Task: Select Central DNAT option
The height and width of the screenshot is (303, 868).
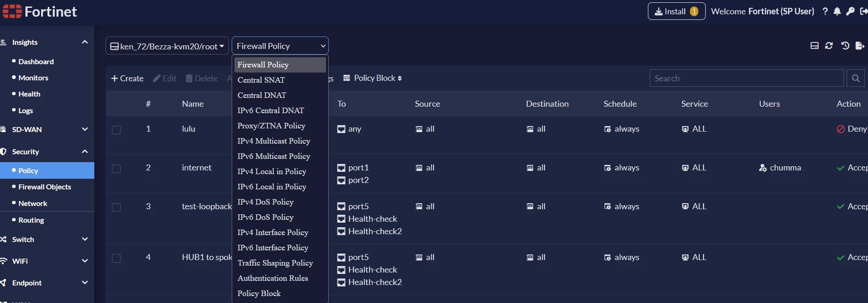Action: pyautogui.click(x=280, y=95)
